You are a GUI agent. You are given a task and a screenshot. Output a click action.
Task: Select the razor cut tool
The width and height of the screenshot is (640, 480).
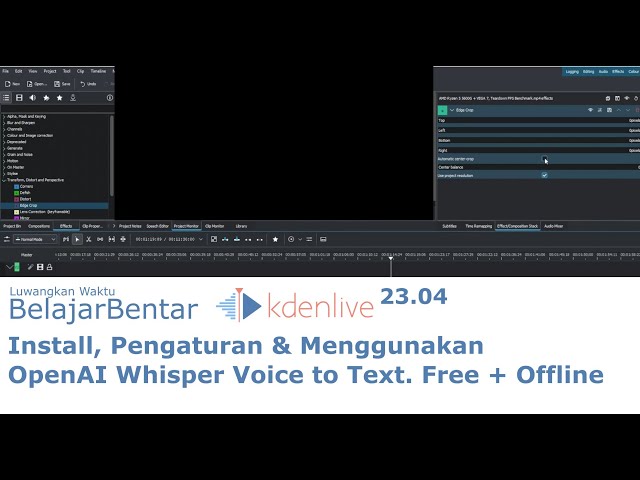pos(89,239)
